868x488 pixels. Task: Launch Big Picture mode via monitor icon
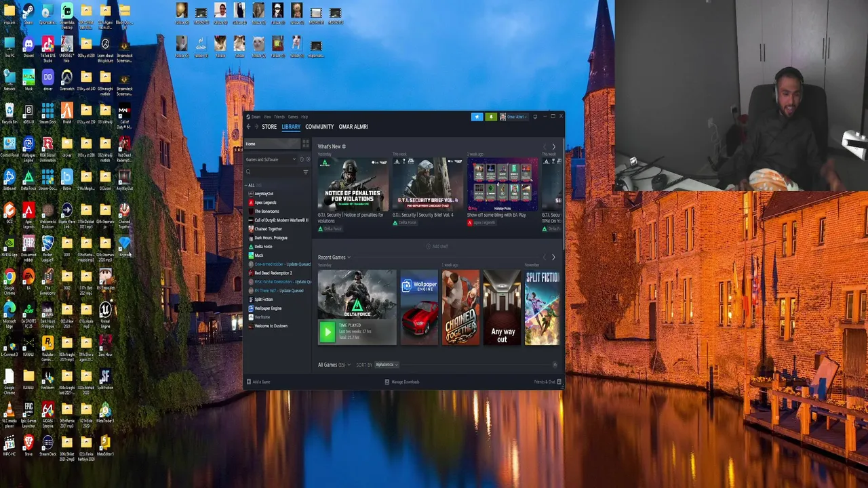tap(535, 117)
